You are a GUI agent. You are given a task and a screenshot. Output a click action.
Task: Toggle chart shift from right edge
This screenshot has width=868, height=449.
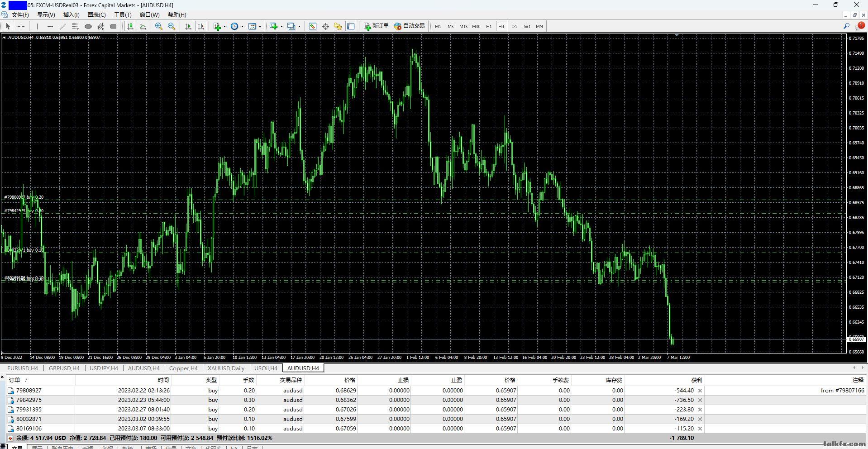pyautogui.click(x=201, y=26)
